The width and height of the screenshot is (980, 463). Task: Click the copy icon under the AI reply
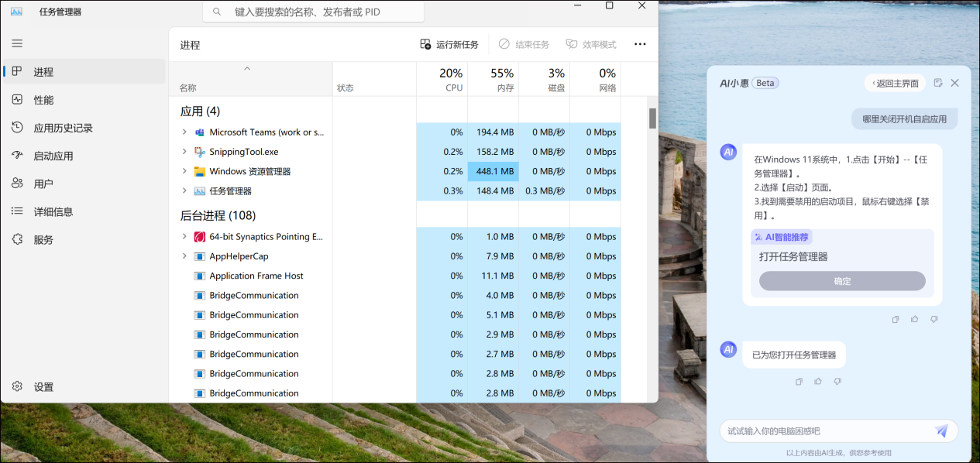click(x=896, y=319)
